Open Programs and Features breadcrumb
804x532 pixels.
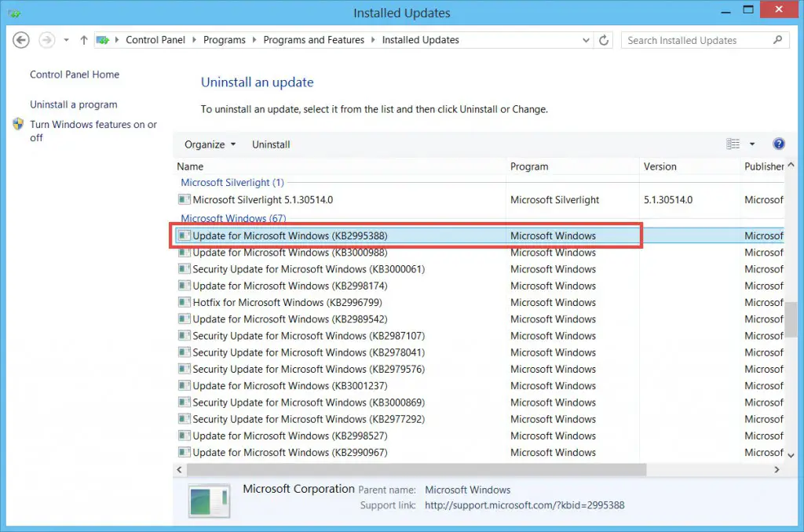314,40
